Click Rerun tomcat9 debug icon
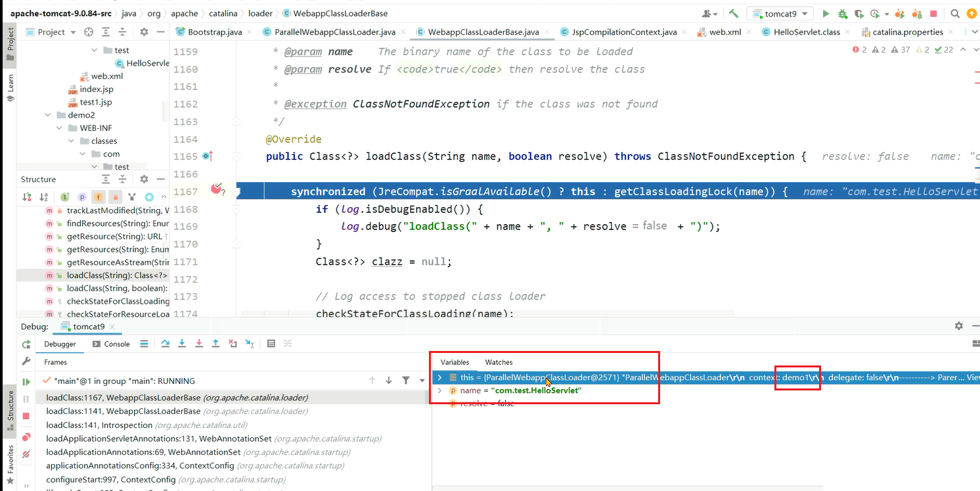 pos(26,344)
